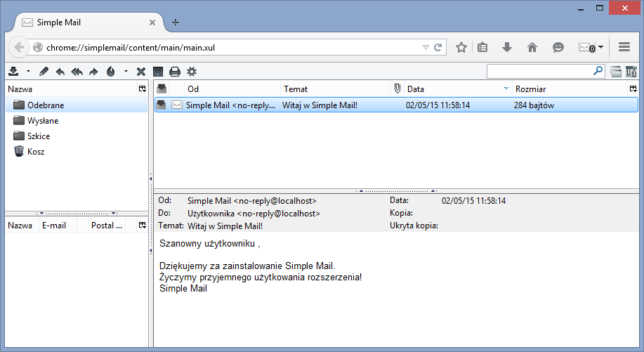The height and width of the screenshot is (352, 644).
Task: Click the flame (spam) icon
Action: [110, 72]
